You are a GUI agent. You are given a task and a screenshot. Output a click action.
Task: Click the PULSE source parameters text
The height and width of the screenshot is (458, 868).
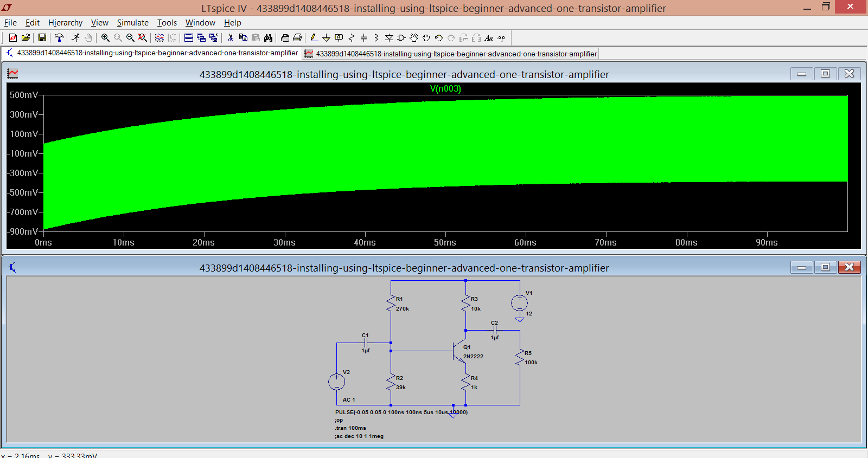tap(401, 412)
